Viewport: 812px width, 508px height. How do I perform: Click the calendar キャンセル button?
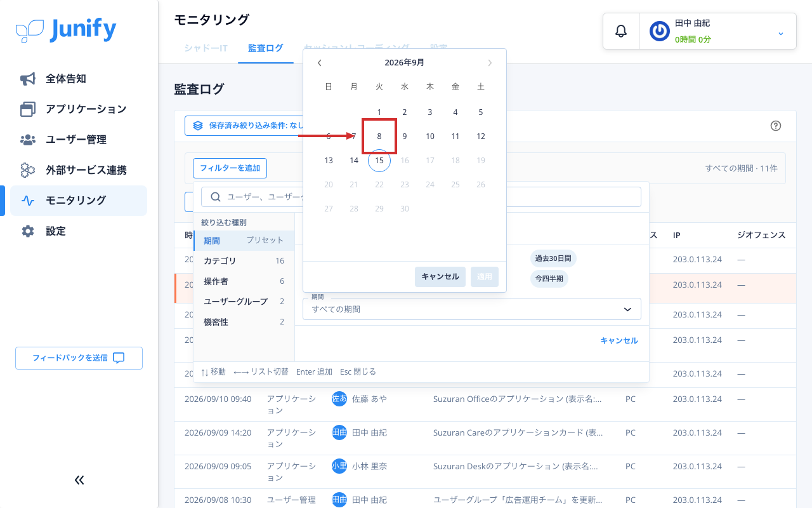440,277
